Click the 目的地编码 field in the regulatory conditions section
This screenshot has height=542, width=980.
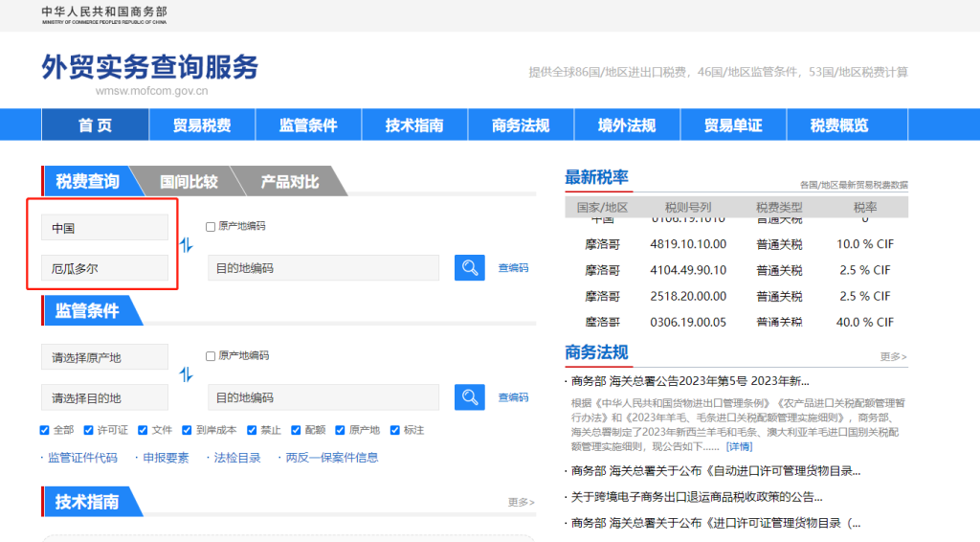pos(323,397)
